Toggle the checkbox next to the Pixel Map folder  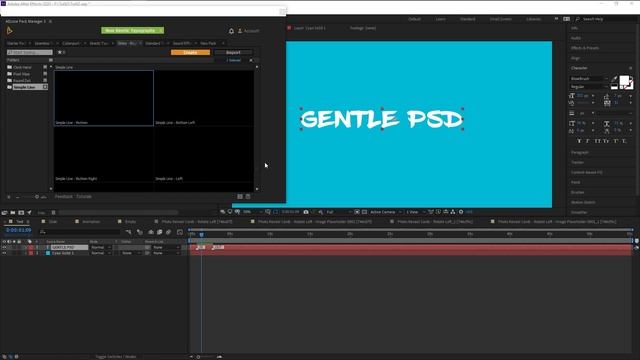pos(45,74)
